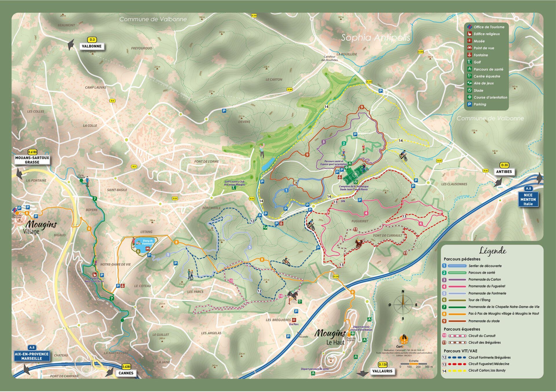Click the Fontaine legend icon
This screenshot has height=392, width=556.
tap(469, 55)
